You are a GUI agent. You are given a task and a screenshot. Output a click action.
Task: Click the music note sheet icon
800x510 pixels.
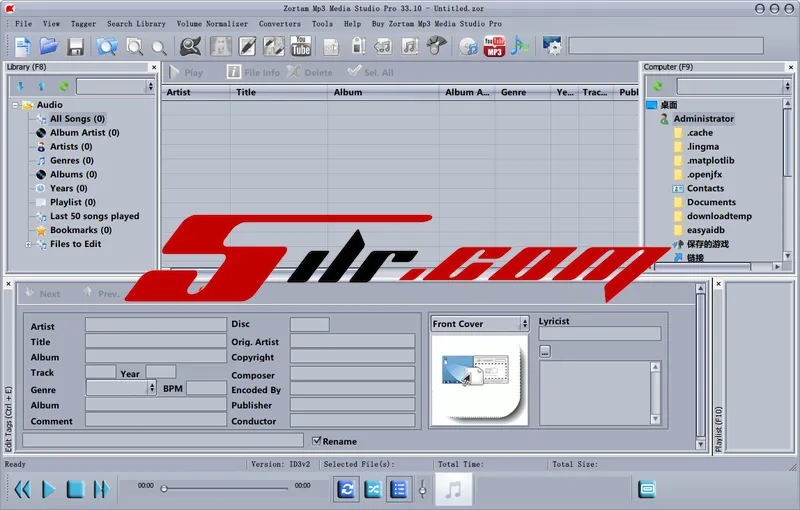[410, 47]
